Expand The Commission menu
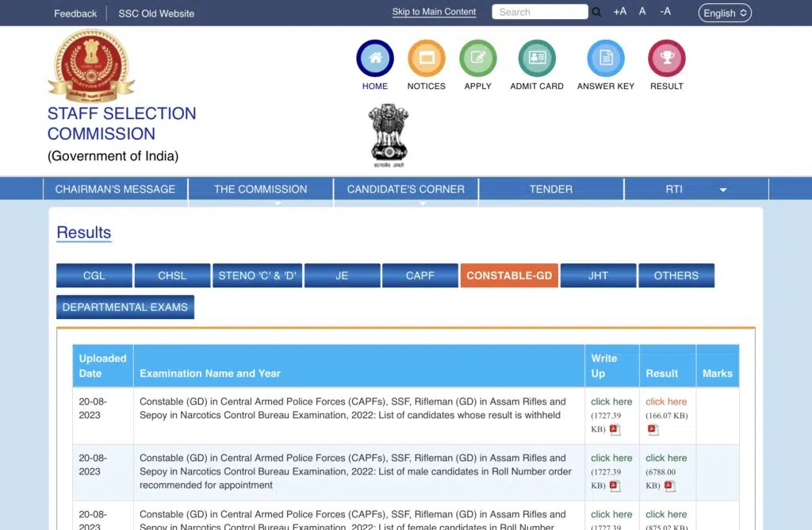The image size is (812, 530). click(260, 189)
